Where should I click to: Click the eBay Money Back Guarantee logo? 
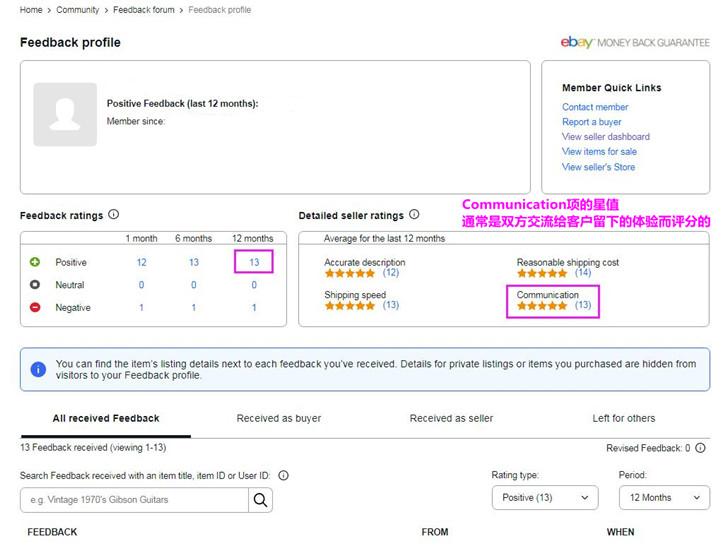tap(635, 43)
